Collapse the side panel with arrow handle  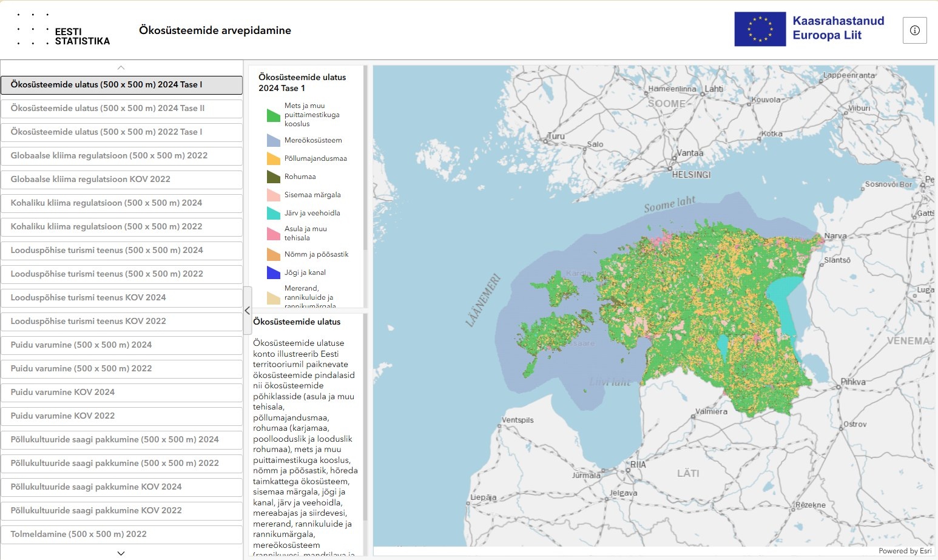[247, 311]
